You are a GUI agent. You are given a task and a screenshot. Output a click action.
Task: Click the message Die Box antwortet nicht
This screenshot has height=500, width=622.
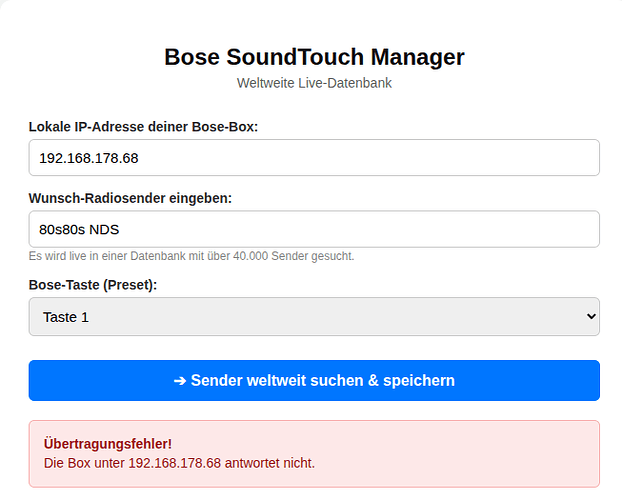point(179,463)
